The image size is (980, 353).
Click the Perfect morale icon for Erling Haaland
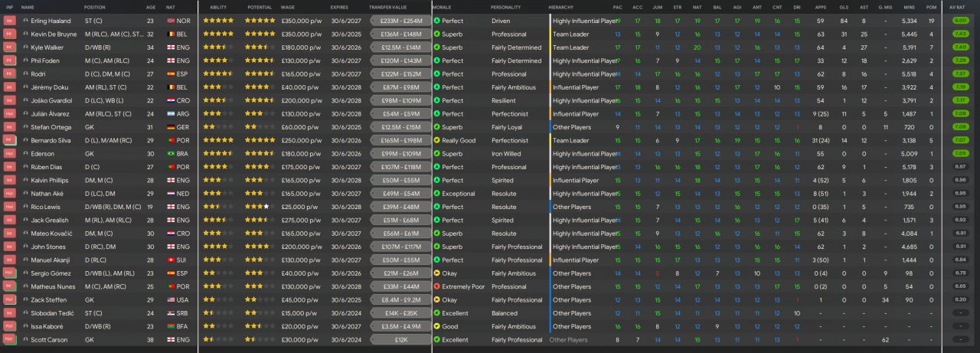tap(436, 21)
